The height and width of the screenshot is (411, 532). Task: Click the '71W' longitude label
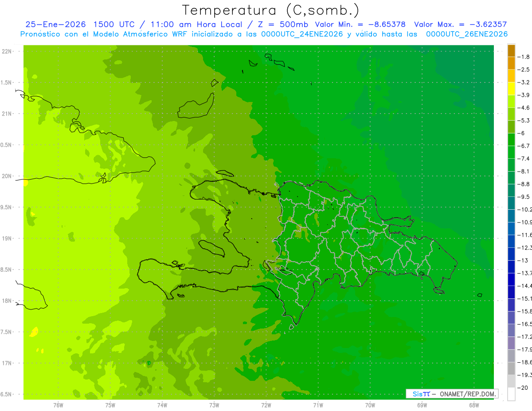pyautogui.click(x=318, y=405)
